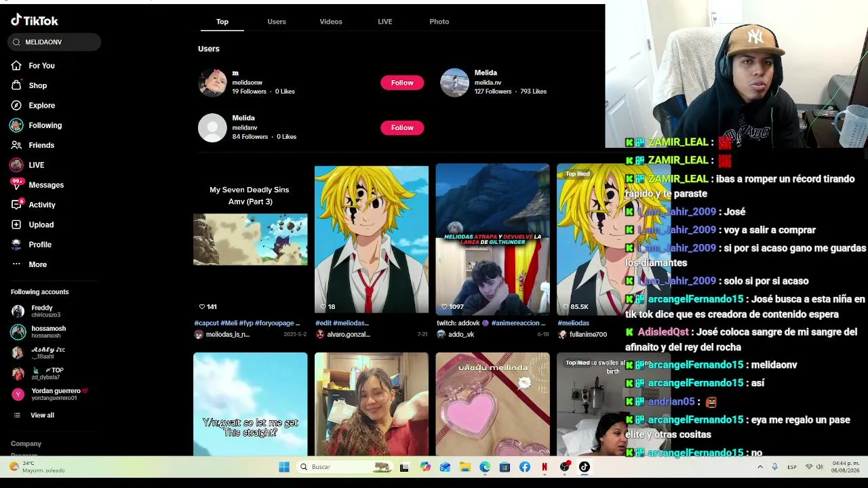The width and height of the screenshot is (868, 488).
Task: Switch to the Videos tab
Action: [x=331, y=22]
